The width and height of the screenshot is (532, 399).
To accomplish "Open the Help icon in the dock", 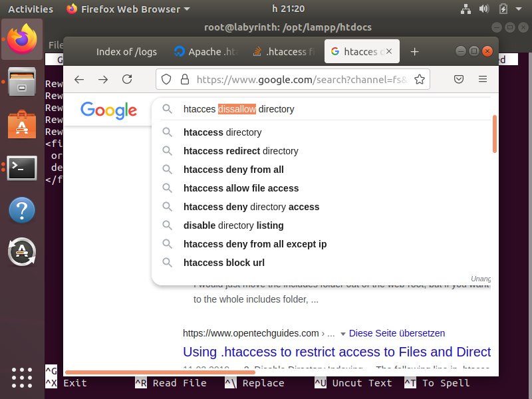I will click(x=22, y=210).
